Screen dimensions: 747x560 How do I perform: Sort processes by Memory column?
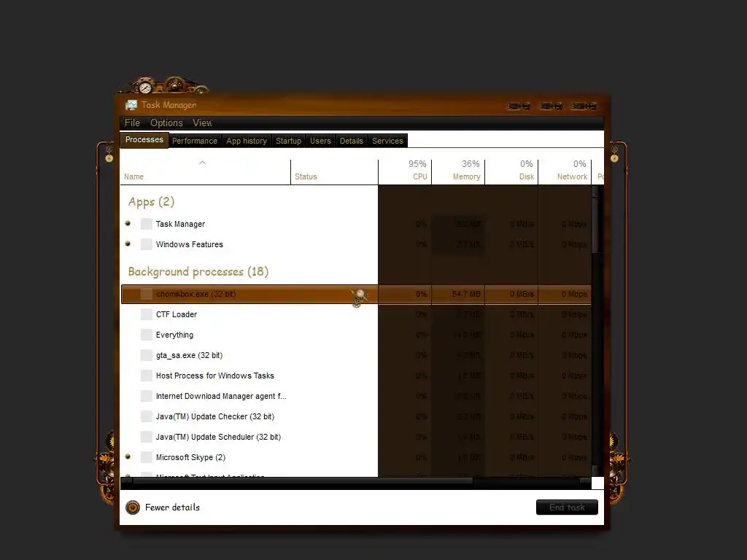click(458, 172)
